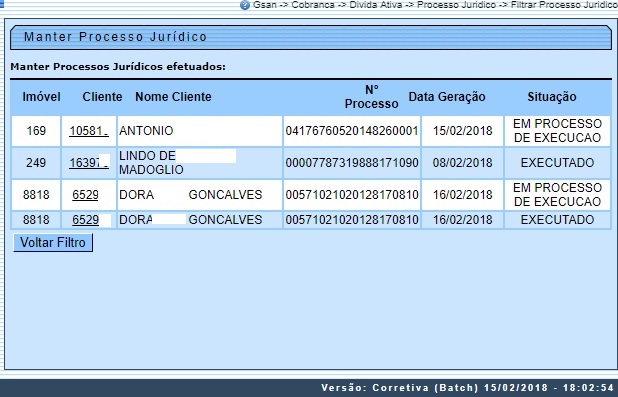Click the blue help question-mark icon
This screenshot has width=618, height=397.
[245, 5]
